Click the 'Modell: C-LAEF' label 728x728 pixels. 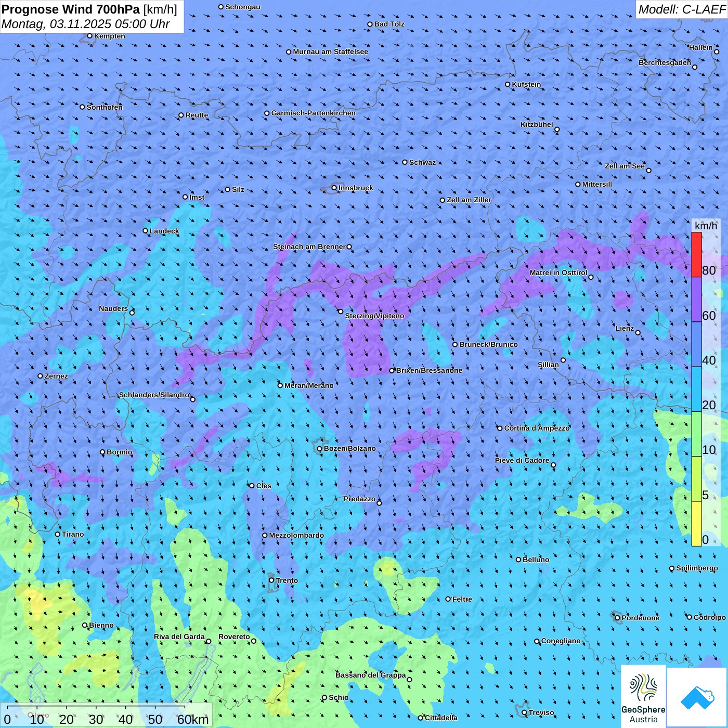click(681, 9)
